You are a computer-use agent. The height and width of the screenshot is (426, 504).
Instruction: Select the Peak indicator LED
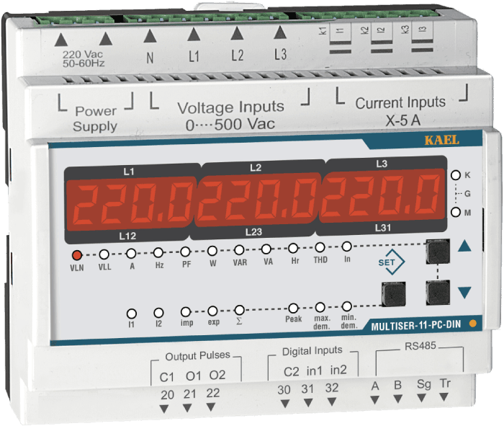tap(293, 309)
